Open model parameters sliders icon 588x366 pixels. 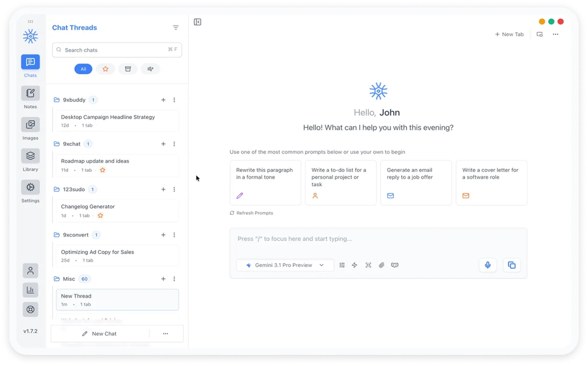pos(342,265)
